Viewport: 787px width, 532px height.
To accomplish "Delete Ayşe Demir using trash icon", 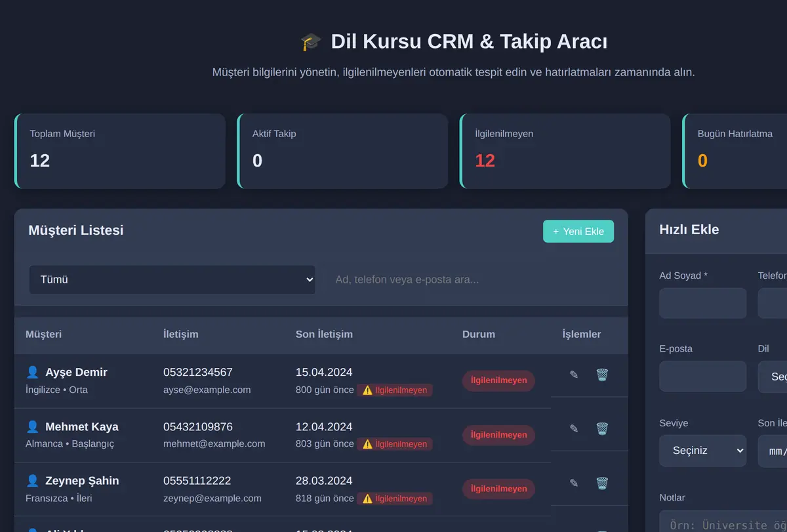I will [x=602, y=375].
